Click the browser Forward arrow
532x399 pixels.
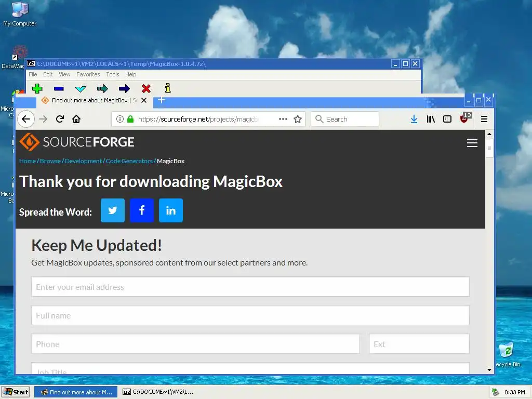point(43,119)
